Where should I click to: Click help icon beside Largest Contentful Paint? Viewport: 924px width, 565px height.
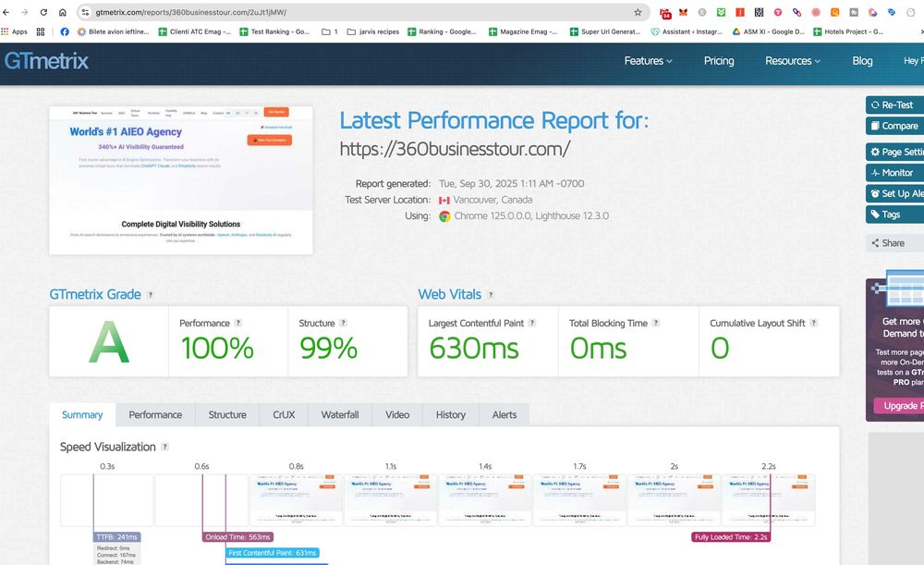pyautogui.click(x=532, y=324)
